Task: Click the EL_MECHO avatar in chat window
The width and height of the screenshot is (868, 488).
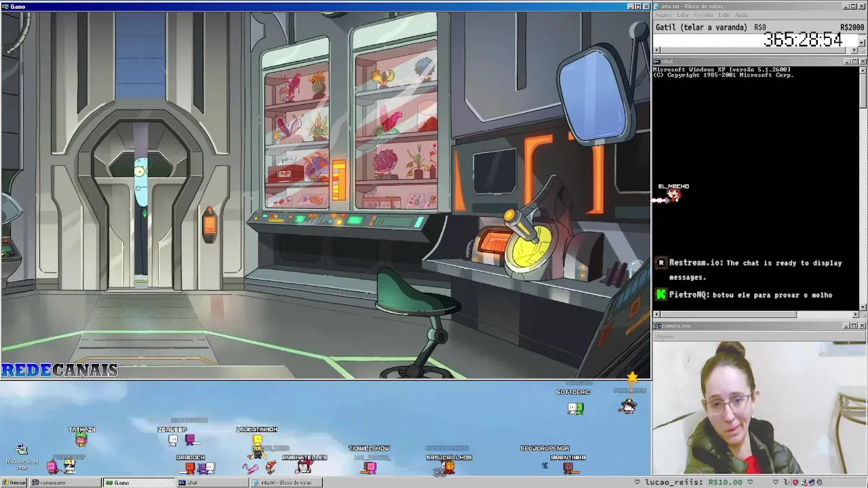Action: [673, 195]
